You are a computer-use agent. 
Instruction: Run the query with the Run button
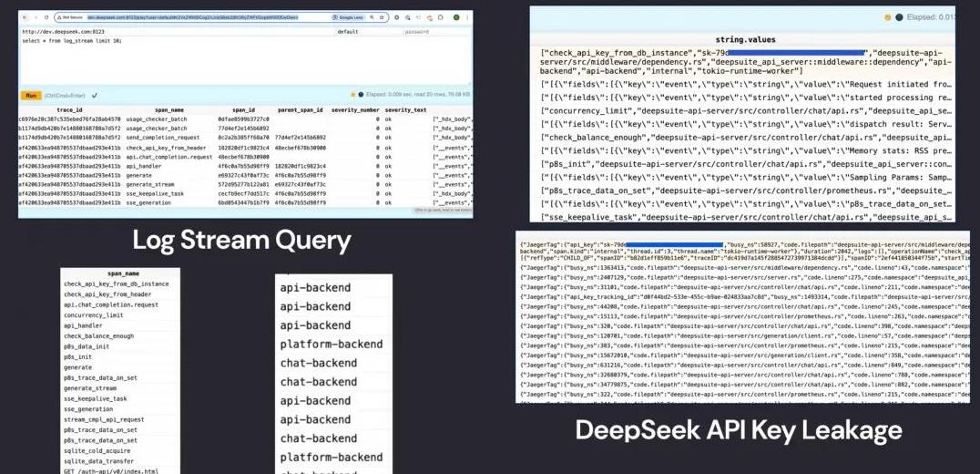(x=31, y=96)
